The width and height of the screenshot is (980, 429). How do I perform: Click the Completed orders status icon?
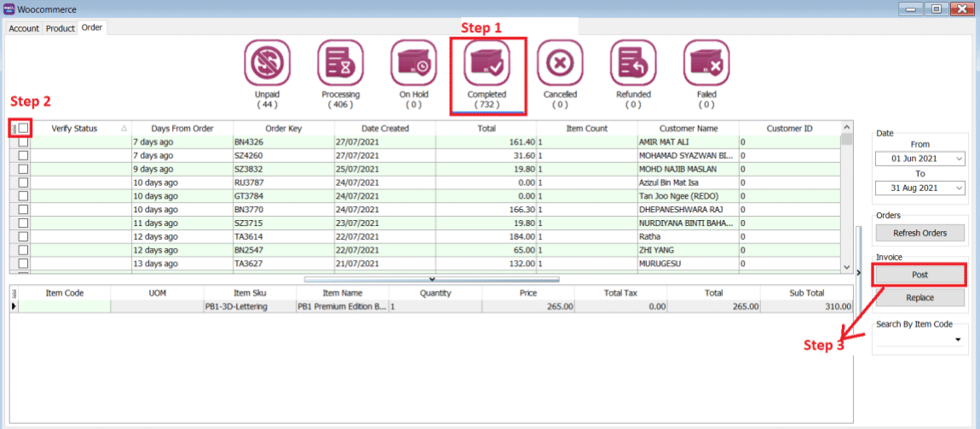tap(487, 62)
